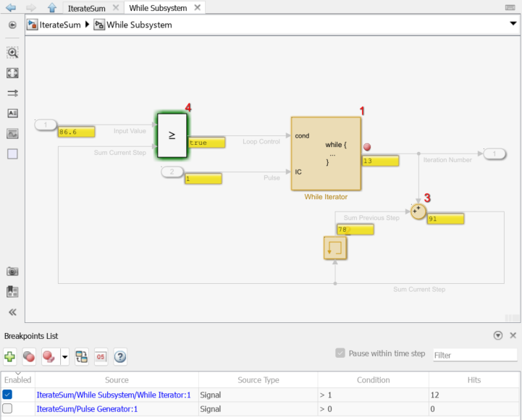The width and height of the screenshot is (522, 420).
Task: Toggle the Pause within time step checkbox
Action: (340, 353)
